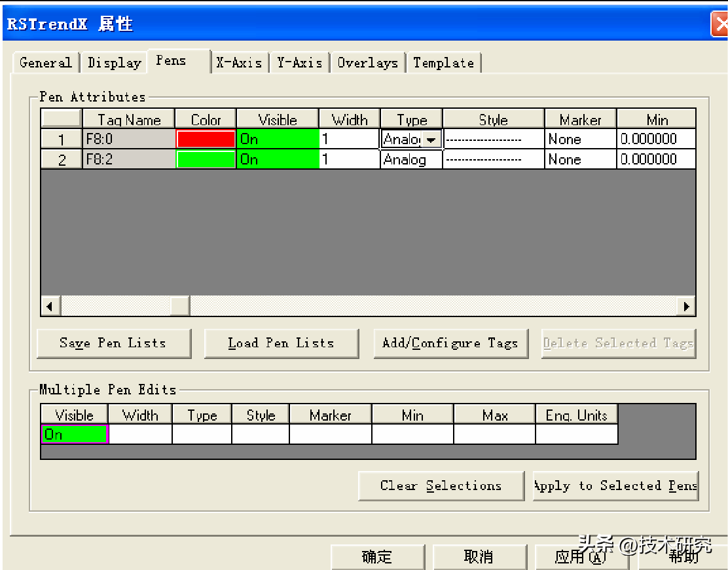
Task: Toggle Visible On in Multiple Pen Edits
Action: [74, 434]
